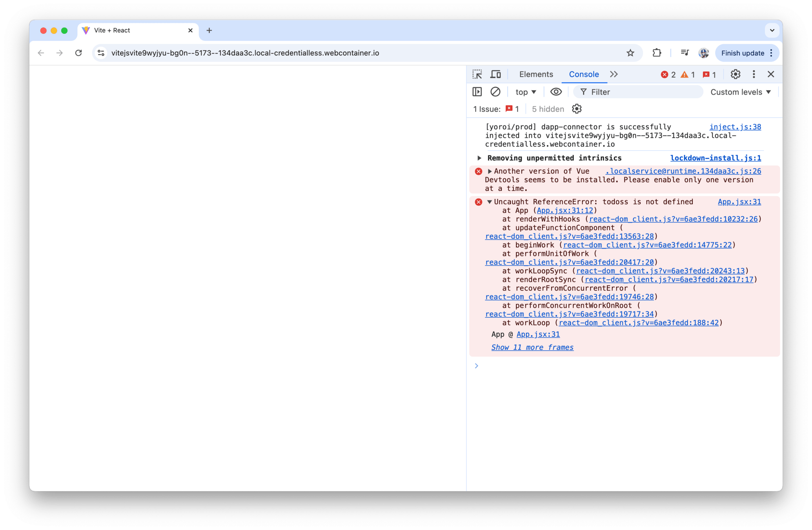Open DevTools three-dot customize menu
Image resolution: width=812 pixels, height=530 pixels.
point(754,74)
